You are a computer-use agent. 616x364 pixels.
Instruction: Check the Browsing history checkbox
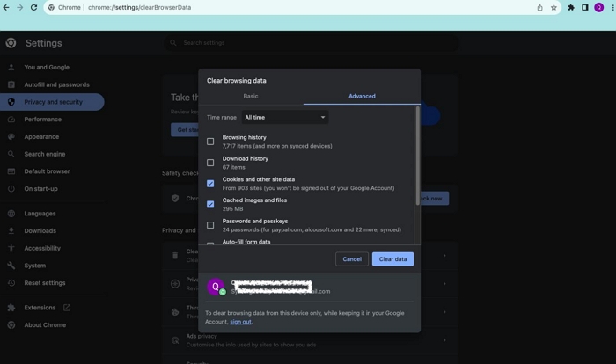[x=210, y=142]
